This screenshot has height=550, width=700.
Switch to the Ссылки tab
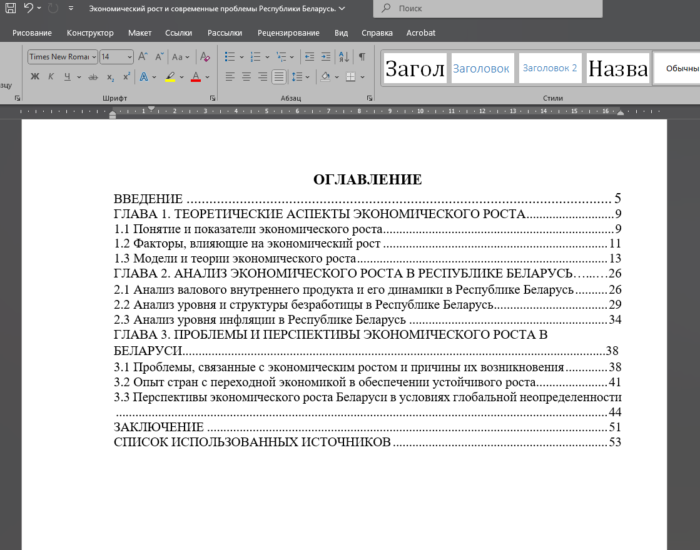(179, 33)
